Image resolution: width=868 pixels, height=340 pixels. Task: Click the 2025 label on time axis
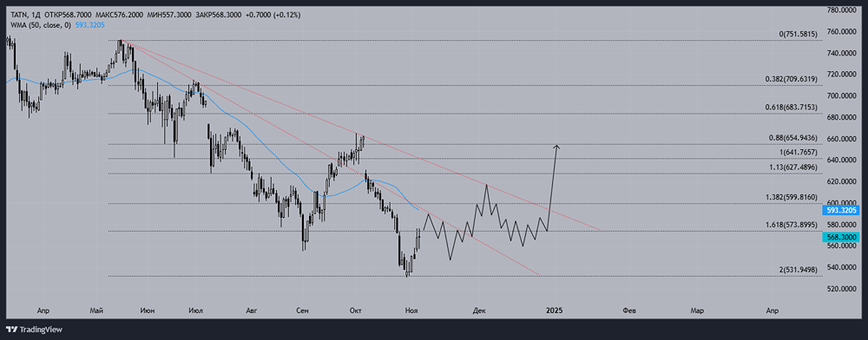click(x=554, y=311)
